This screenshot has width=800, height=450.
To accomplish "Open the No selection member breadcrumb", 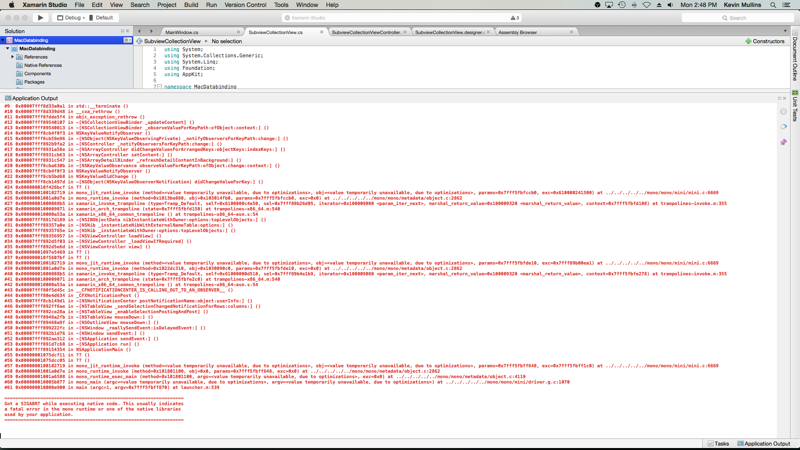I will [x=227, y=41].
